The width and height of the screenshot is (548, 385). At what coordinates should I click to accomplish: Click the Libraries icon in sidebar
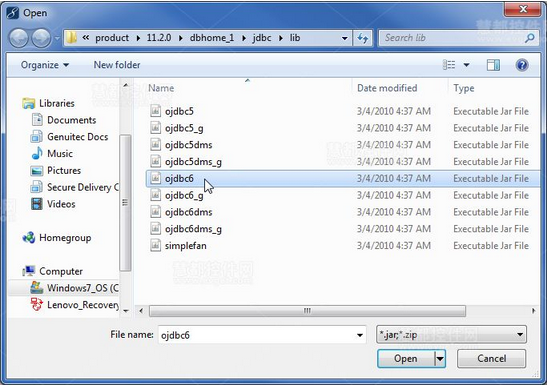[29, 103]
